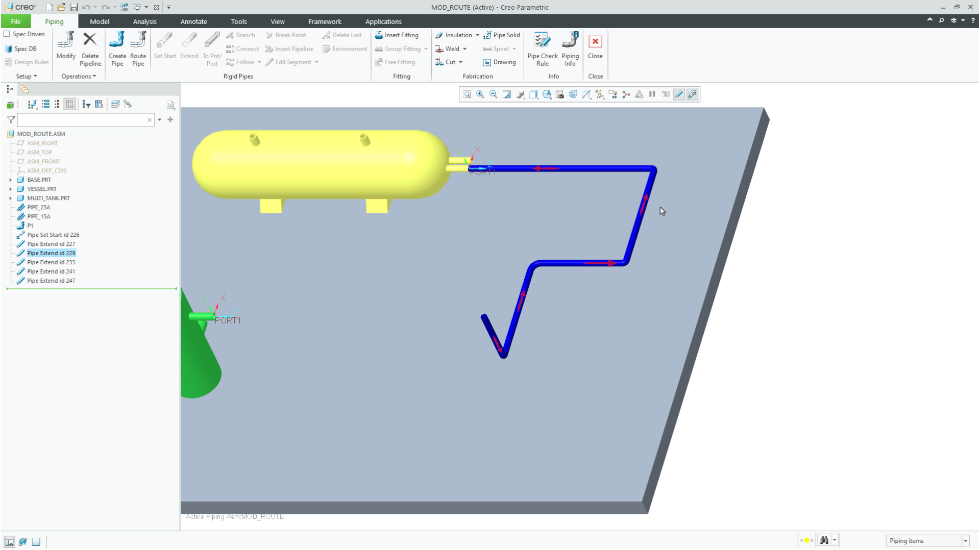Image resolution: width=980 pixels, height=550 pixels.
Task: Switch to the Layer Tree folder icon tab
Action: pos(24,89)
